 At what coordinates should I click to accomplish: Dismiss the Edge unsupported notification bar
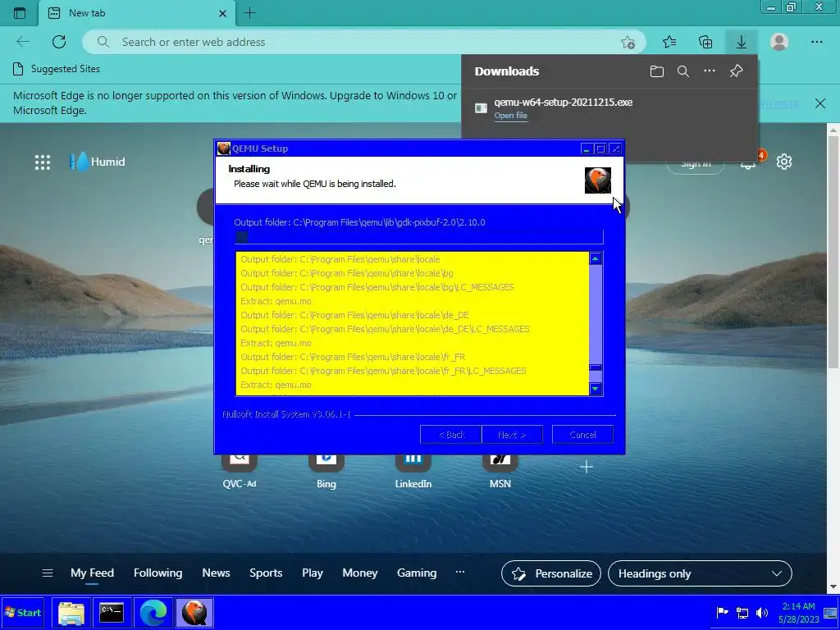820,103
